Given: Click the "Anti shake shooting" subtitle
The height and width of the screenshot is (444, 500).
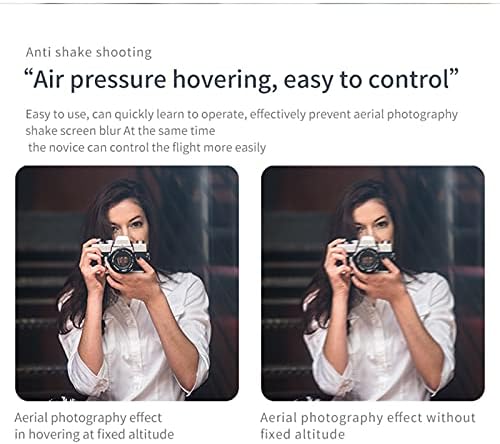Looking at the screenshot, I should pyautogui.click(x=89, y=52).
